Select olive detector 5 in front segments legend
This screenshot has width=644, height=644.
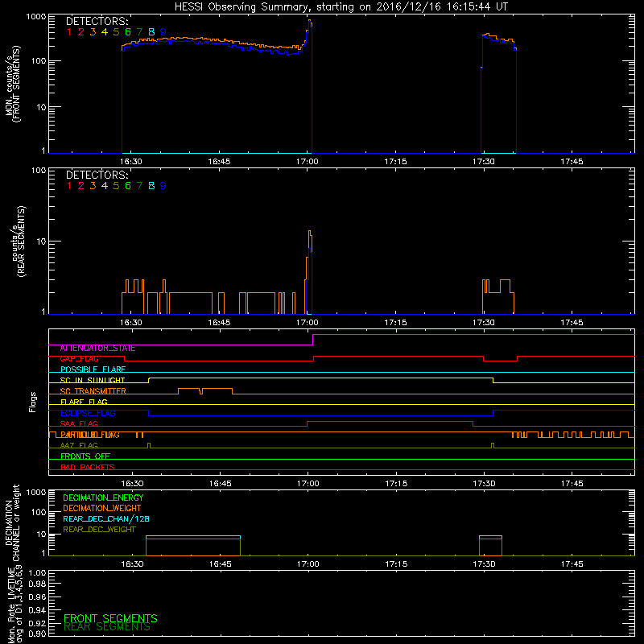(x=116, y=31)
